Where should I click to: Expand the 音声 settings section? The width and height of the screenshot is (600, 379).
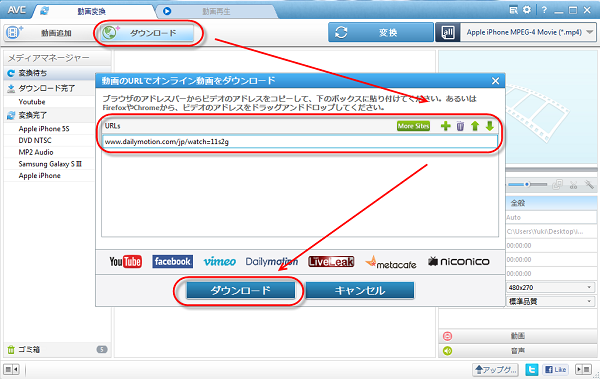click(517, 351)
